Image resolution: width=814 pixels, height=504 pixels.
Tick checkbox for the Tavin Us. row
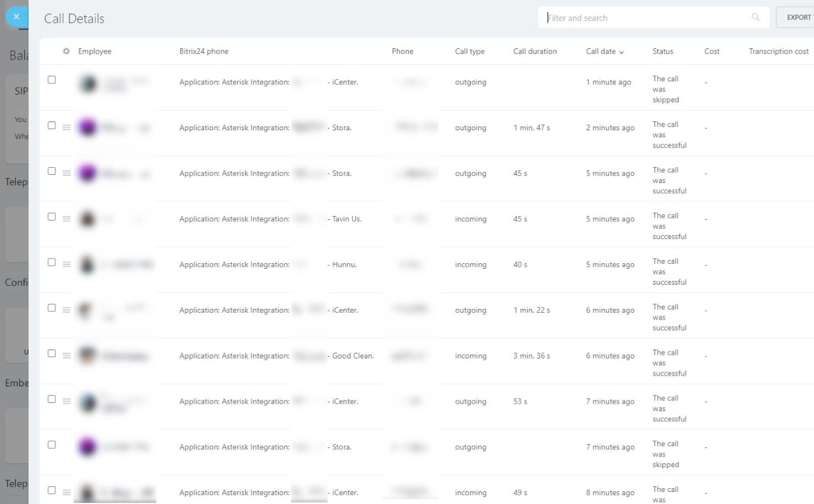pos(52,217)
